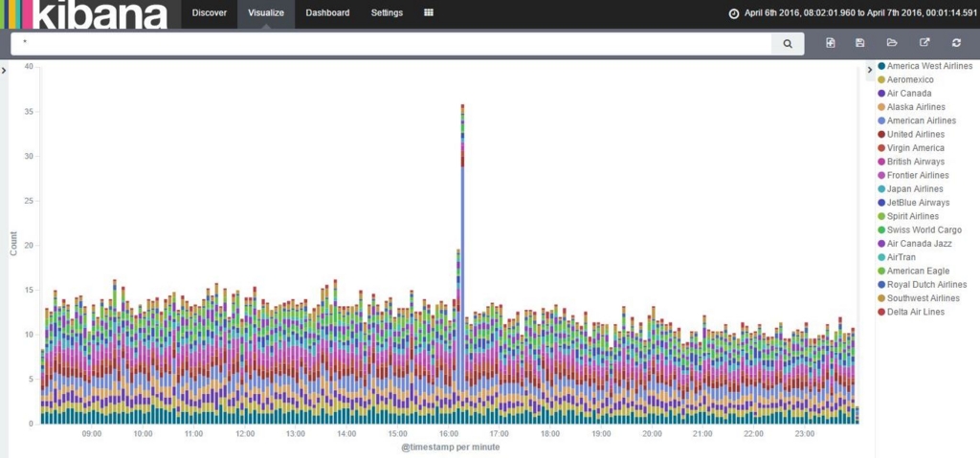Viewport: 980px width, 458px height.
Task: Select JetBlue Airways in legend
Action: (x=918, y=203)
